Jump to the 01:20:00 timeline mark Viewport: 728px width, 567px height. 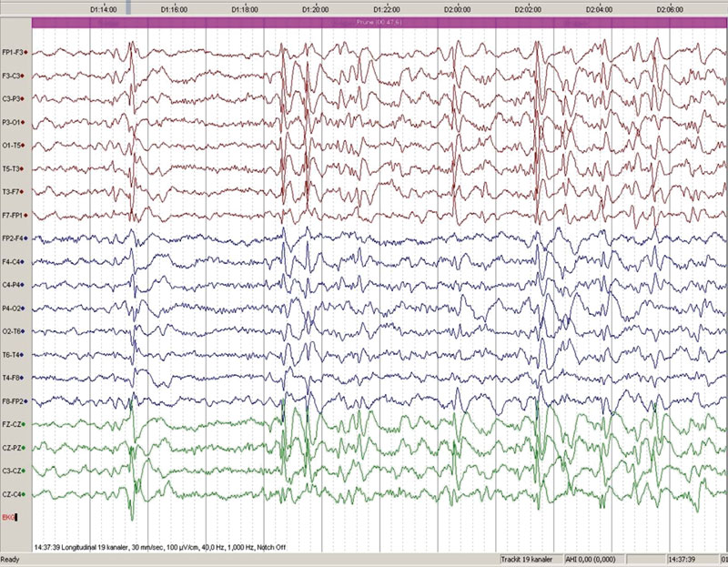click(315, 7)
